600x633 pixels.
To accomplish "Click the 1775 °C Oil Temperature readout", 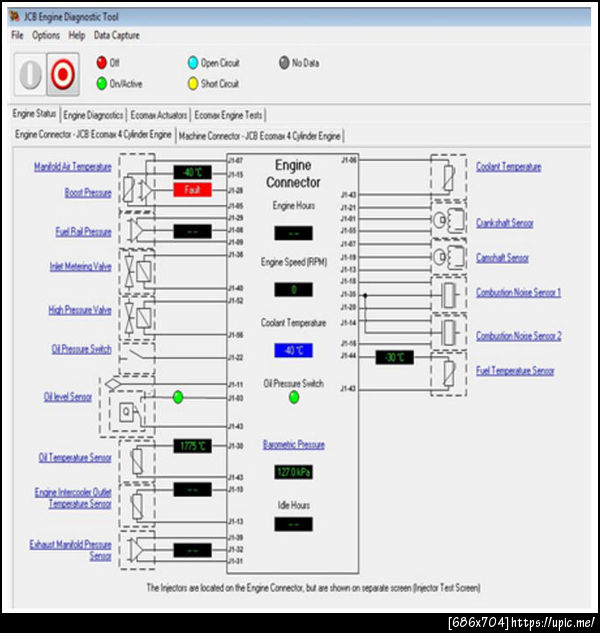I will point(193,446).
